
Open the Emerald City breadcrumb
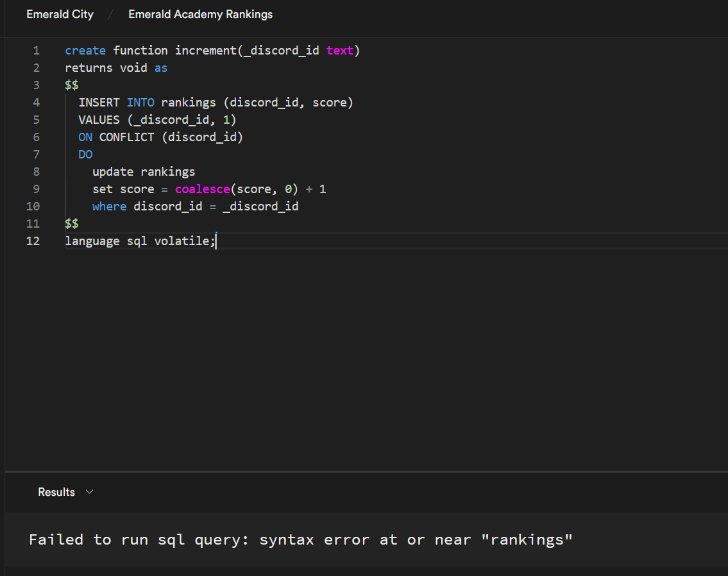[x=60, y=14]
